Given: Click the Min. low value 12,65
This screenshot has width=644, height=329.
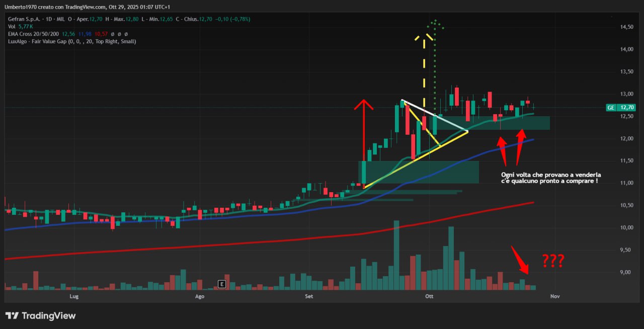Looking at the screenshot, I should coord(166,19).
